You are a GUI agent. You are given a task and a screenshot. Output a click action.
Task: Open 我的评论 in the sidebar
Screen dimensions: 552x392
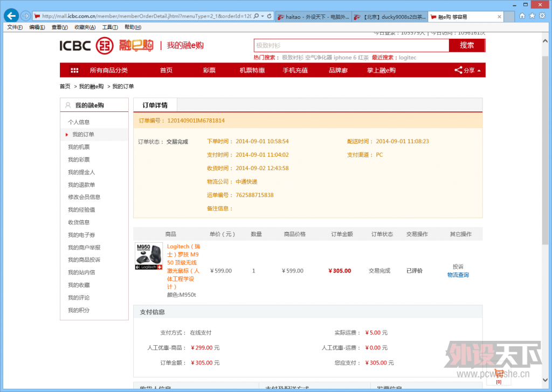(79, 298)
